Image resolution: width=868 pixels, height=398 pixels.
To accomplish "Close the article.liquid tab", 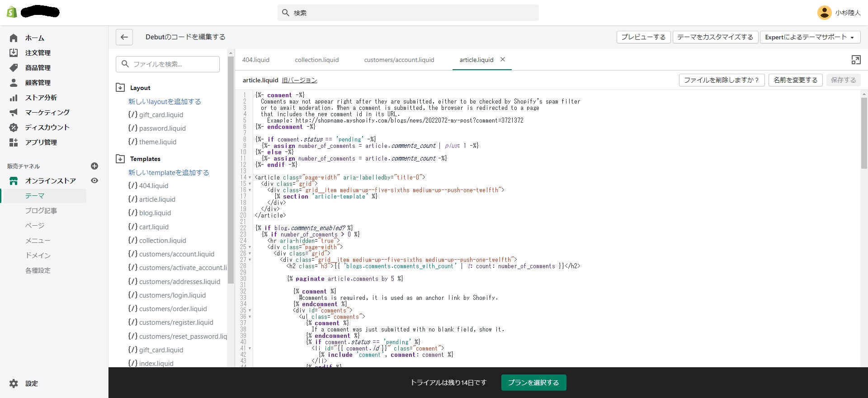I will (503, 59).
